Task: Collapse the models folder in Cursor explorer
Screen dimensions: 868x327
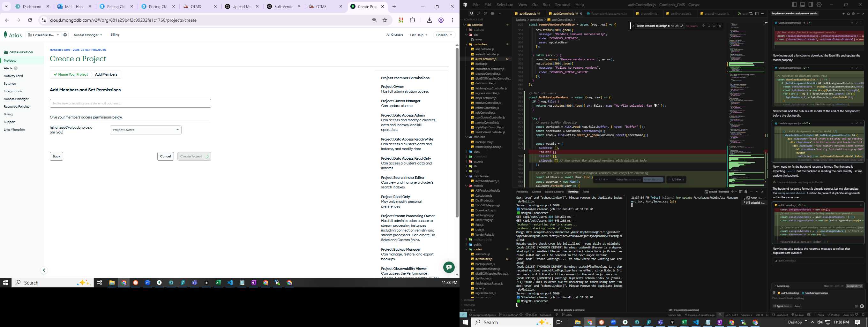Action: (466, 186)
